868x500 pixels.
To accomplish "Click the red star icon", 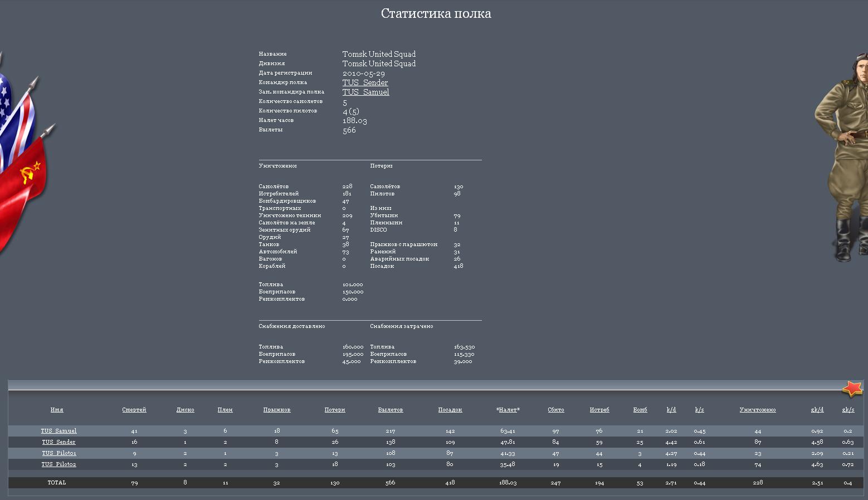I will click(x=852, y=389).
